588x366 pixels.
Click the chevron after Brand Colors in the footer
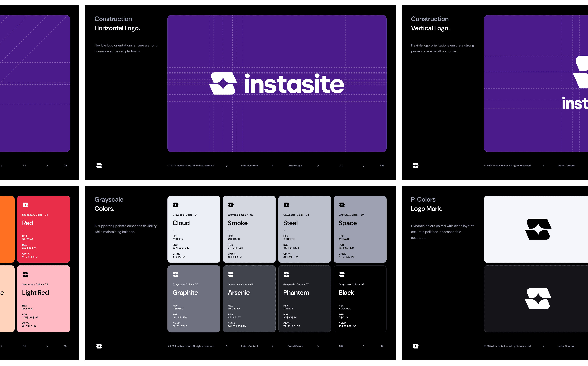(318, 346)
